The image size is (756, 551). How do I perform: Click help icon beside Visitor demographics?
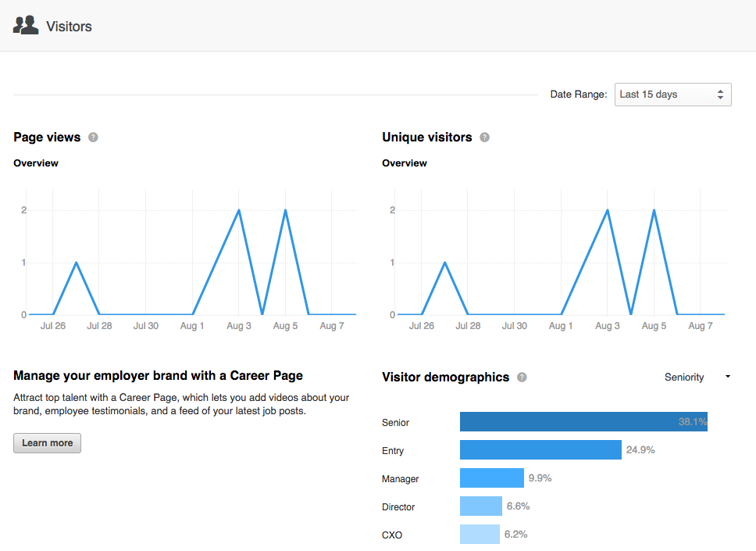[x=522, y=377]
